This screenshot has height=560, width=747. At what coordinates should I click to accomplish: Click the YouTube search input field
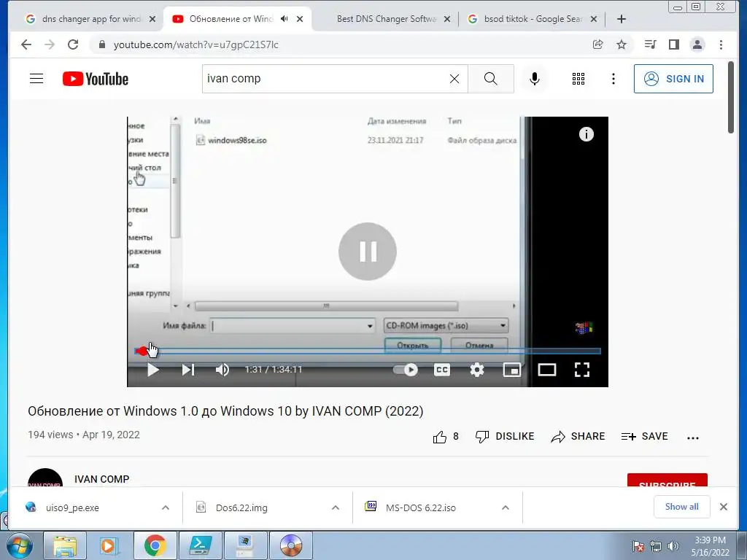tap(326, 79)
